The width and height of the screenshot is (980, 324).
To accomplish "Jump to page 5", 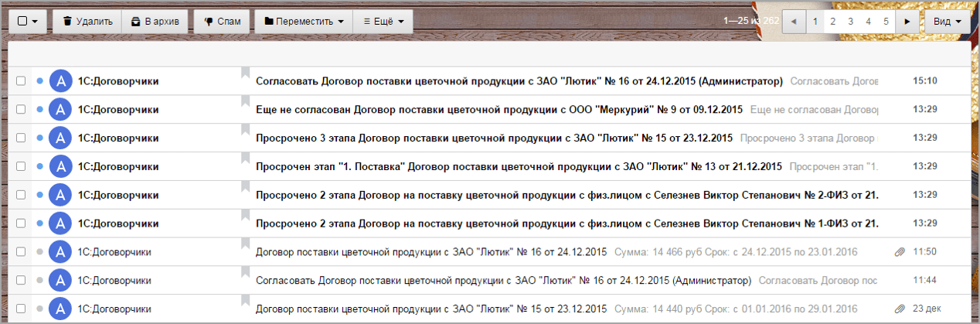I will click(x=886, y=22).
